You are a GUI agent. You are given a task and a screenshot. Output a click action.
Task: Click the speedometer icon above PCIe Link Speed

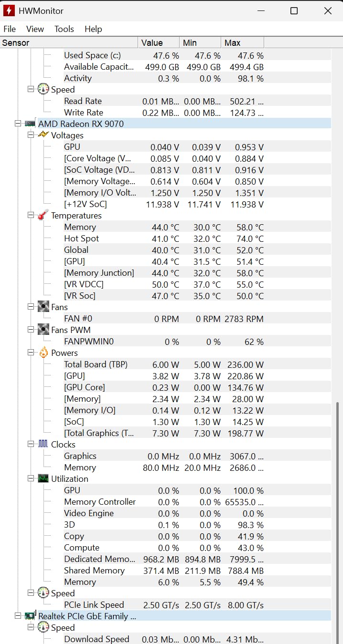43,593
